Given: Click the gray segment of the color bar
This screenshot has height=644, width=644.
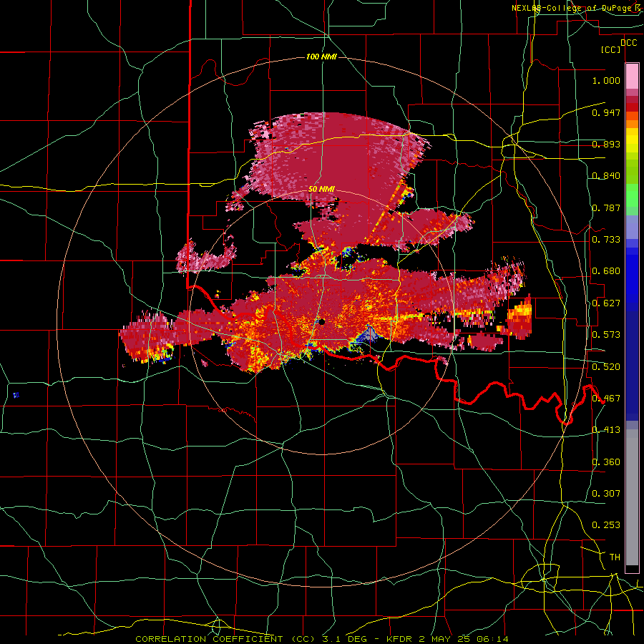Looking at the screenshot, I should pyautogui.click(x=632, y=497).
